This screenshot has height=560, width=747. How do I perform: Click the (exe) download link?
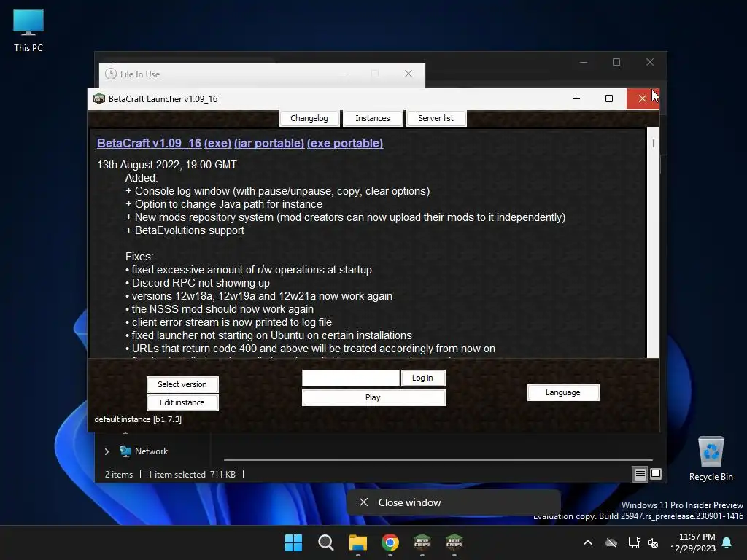coord(217,144)
